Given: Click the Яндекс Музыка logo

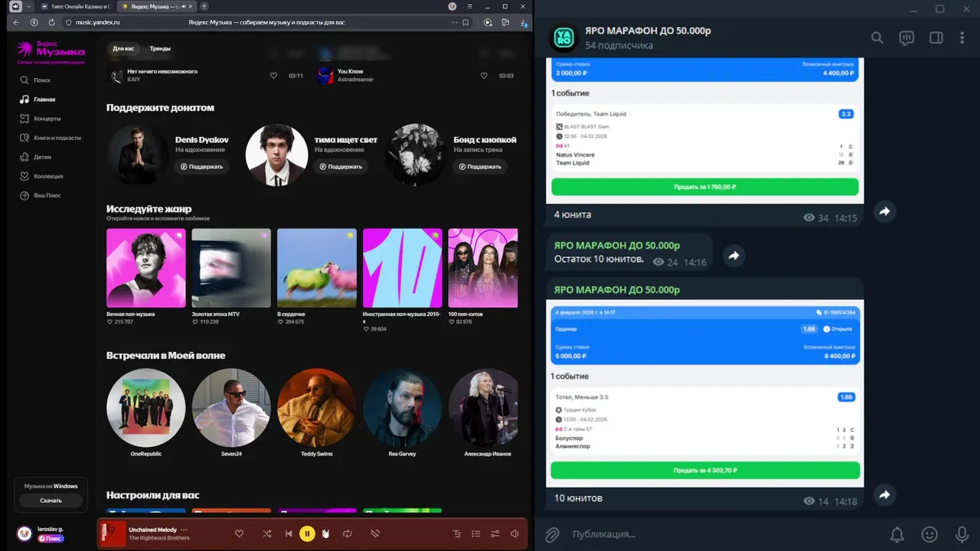Looking at the screenshot, I should pos(51,51).
